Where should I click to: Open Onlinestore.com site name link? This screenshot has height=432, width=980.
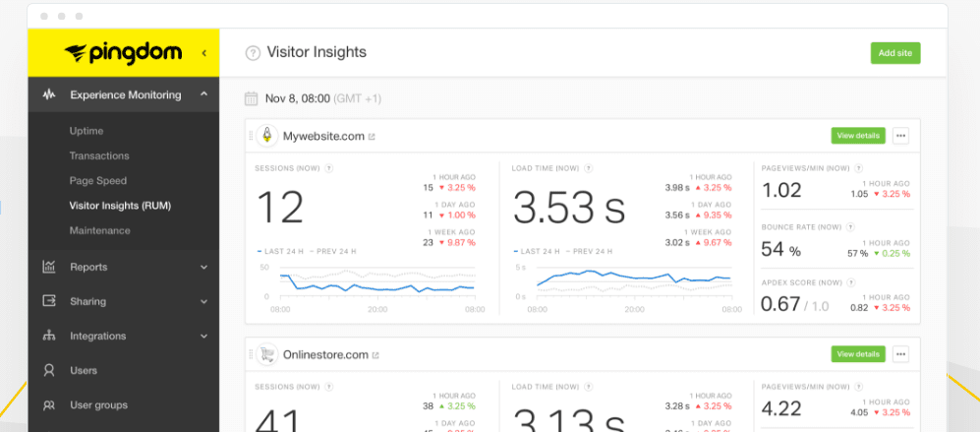pos(325,355)
